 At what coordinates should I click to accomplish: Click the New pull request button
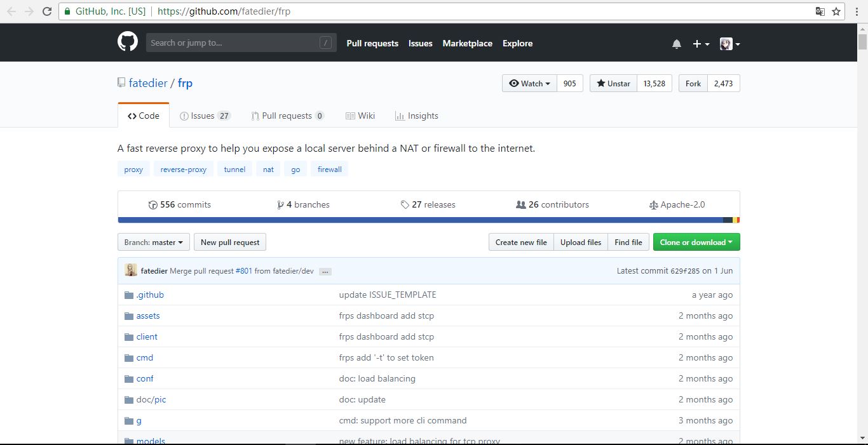click(230, 242)
